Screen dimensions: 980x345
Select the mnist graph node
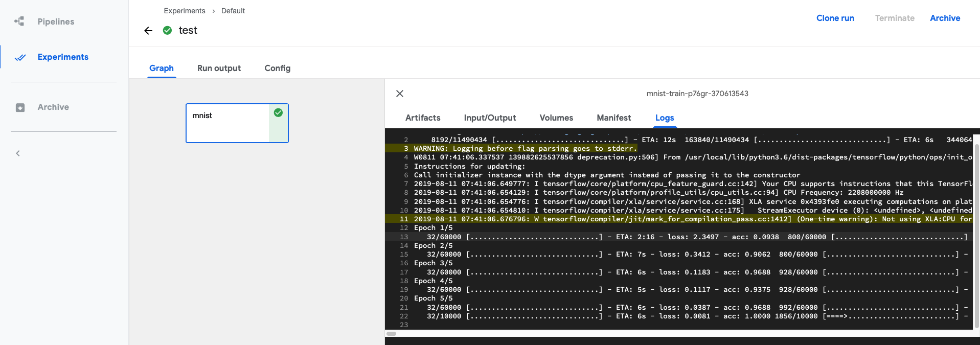tap(227, 123)
